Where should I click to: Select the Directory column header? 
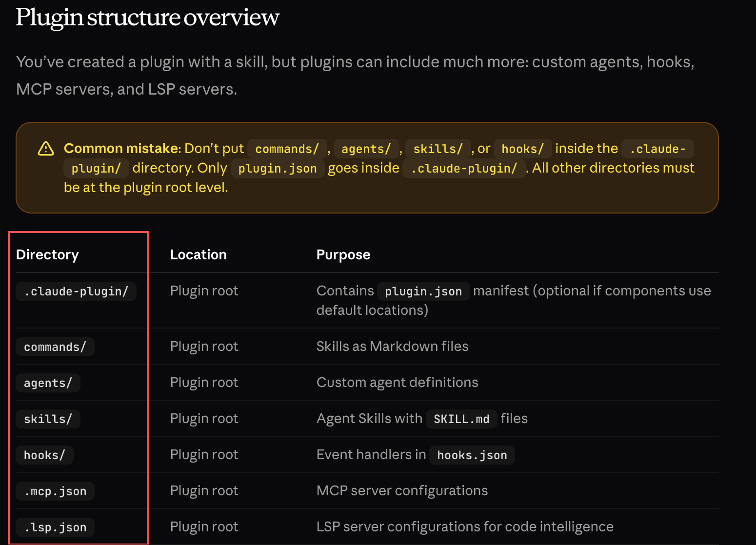pyautogui.click(x=47, y=254)
